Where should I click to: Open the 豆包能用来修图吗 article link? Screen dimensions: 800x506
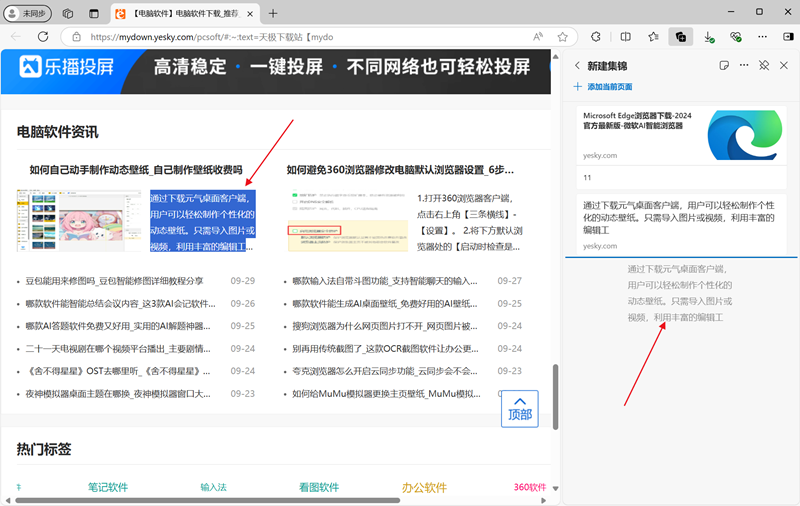114,281
